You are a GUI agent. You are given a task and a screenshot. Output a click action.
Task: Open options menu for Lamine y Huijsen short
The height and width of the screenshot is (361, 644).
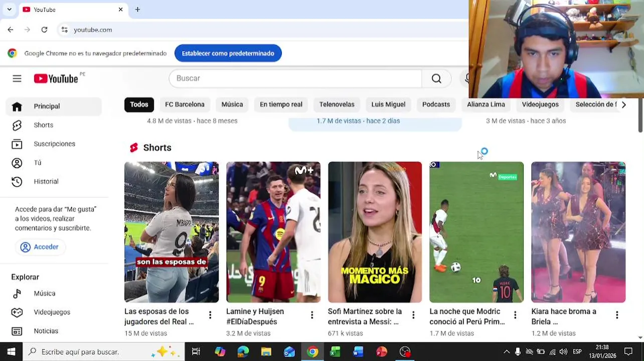click(x=312, y=315)
